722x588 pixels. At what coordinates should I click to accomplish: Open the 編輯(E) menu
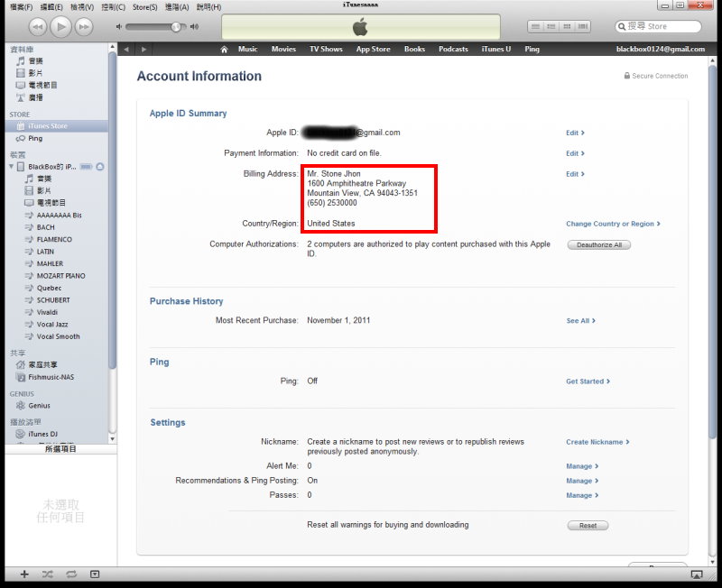coord(51,7)
